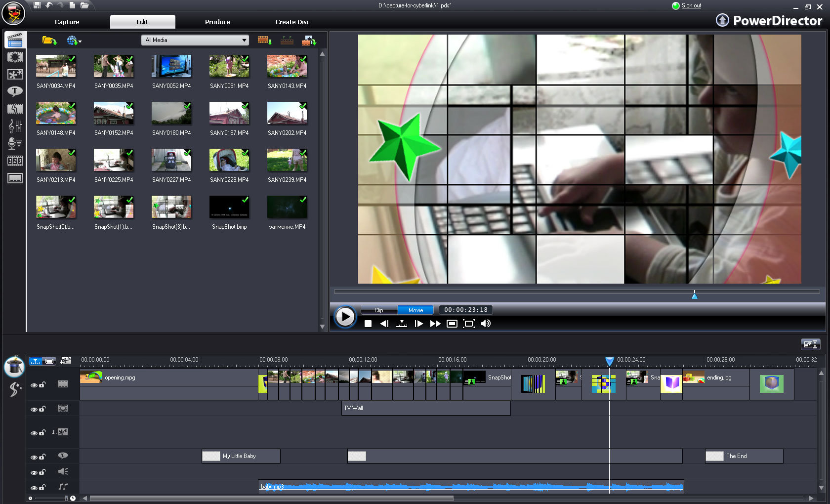830x504 pixels.
Task: Toggle visibility of the title track
Action: (34, 457)
